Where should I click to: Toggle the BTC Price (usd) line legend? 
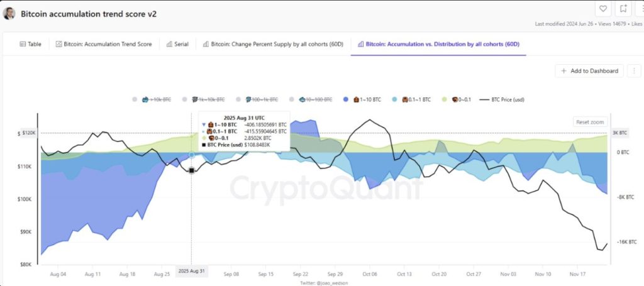click(x=503, y=100)
